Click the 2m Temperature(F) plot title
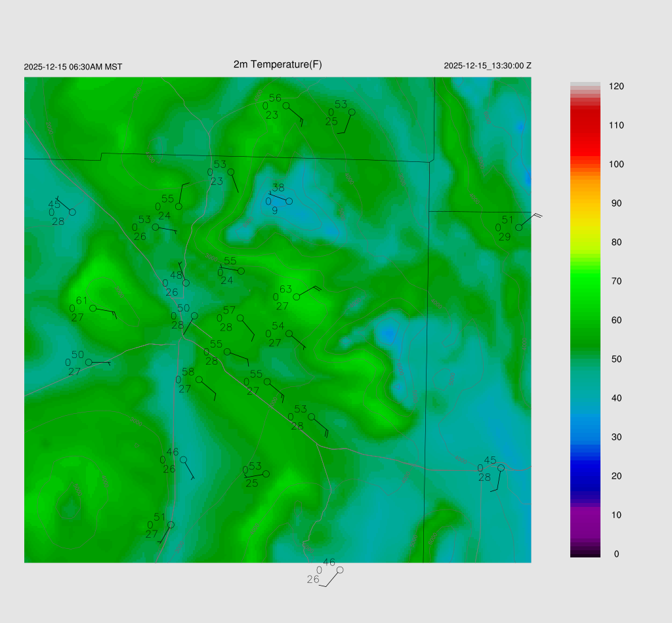The image size is (672, 623). [x=278, y=64]
